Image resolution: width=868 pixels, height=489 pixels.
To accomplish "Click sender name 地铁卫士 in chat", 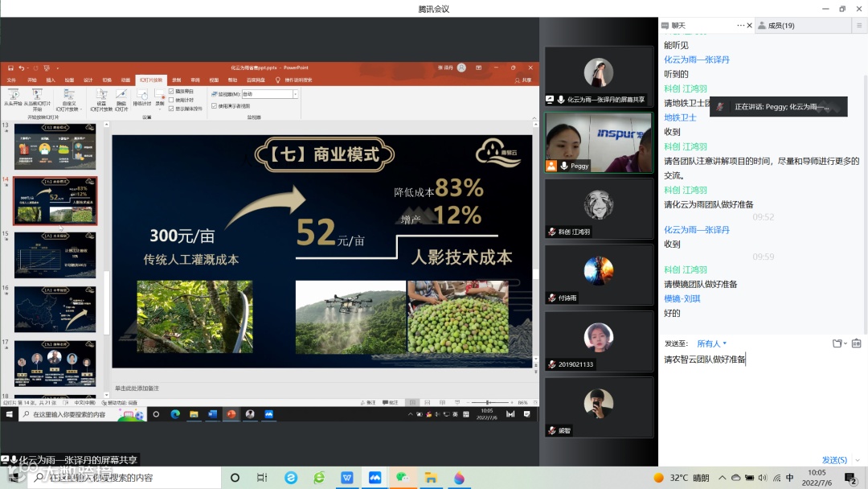I will [x=680, y=117].
